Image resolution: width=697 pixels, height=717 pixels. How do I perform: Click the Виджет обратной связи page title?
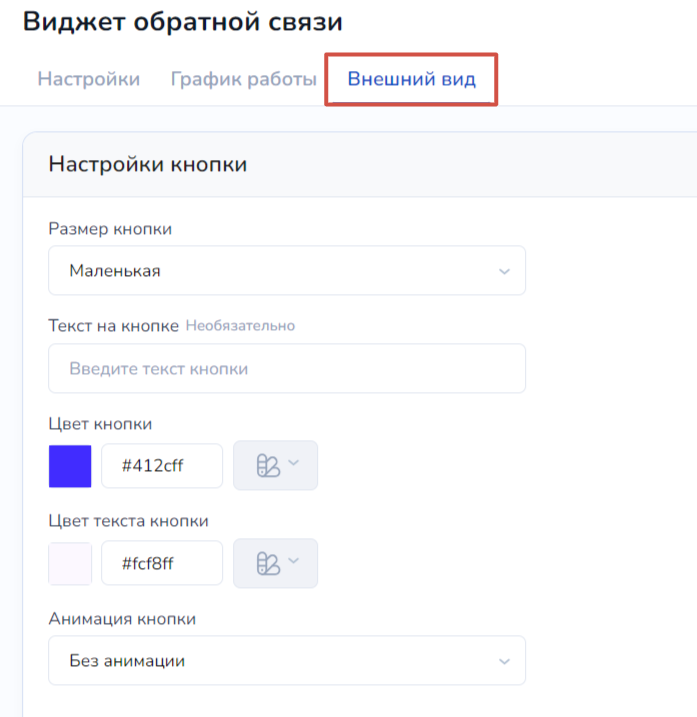[x=182, y=21]
